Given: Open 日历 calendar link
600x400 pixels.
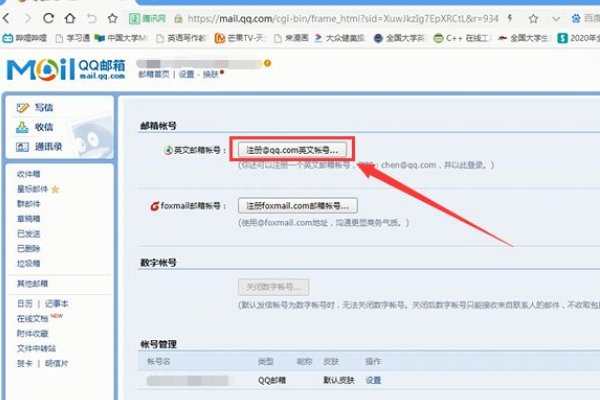Looking at the screenshot, I should coord(25,304).
